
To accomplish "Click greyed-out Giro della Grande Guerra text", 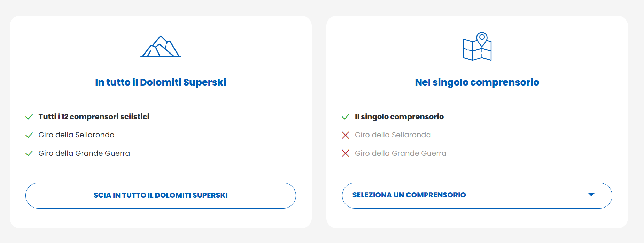I will tap(401, 153).
